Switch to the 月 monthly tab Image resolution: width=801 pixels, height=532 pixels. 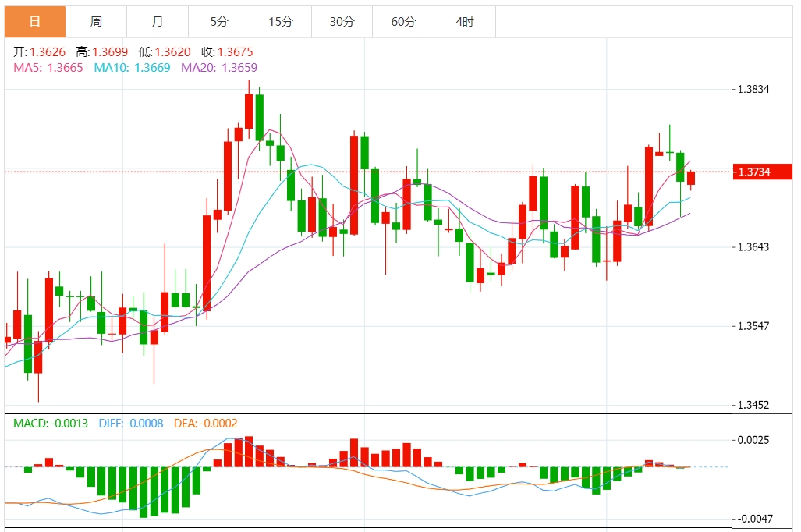158,22
